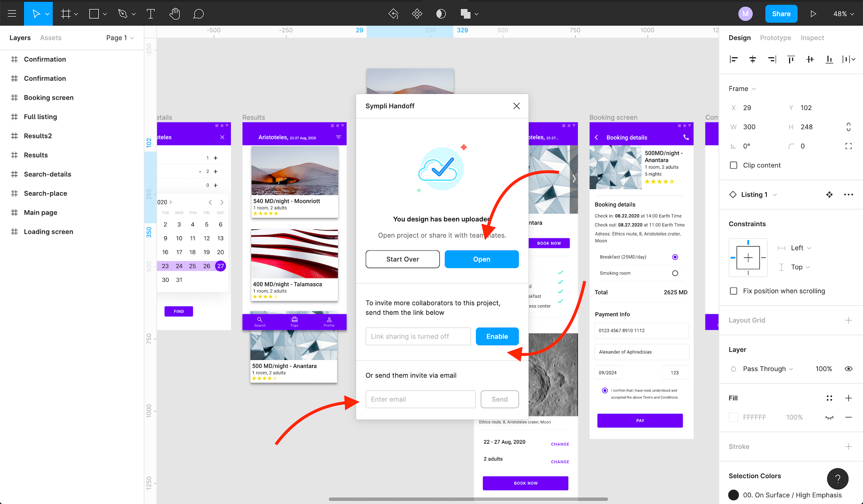Viewport: 863px width, 504px height.
Task: Expand the Page 1 dropdown
Action: pos(120,38)
